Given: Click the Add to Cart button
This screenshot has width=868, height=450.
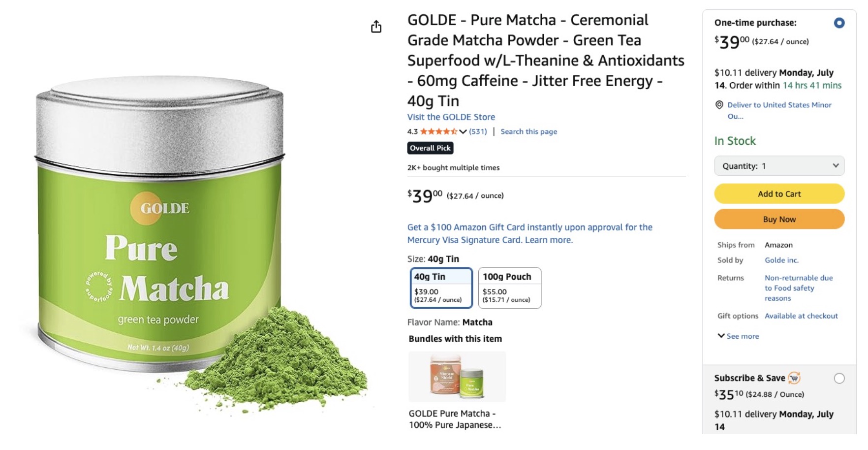Looking at the screenshot, I should (x=779, y=194).
